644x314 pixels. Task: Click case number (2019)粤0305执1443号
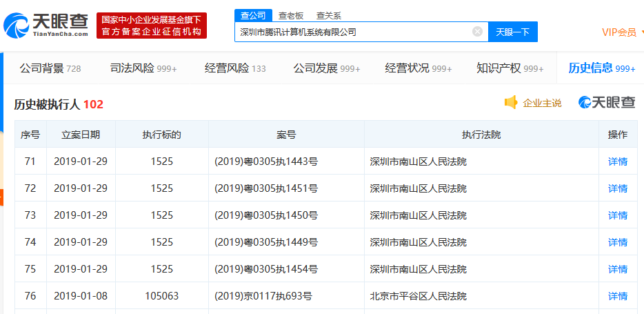265,161
